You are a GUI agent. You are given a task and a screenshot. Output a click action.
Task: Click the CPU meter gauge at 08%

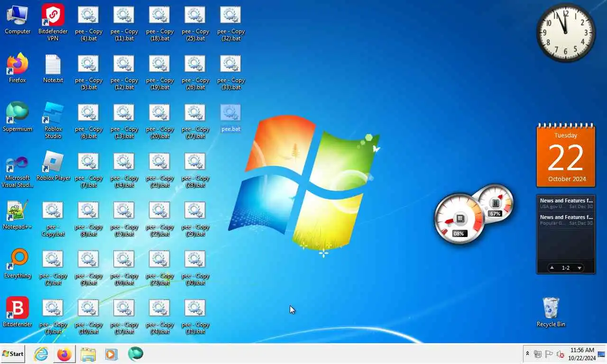coord(459,218)
